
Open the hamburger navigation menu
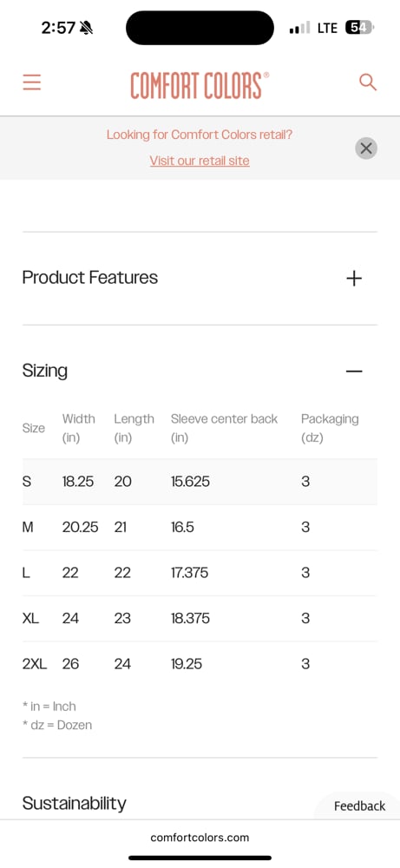(x=31, y=83)
